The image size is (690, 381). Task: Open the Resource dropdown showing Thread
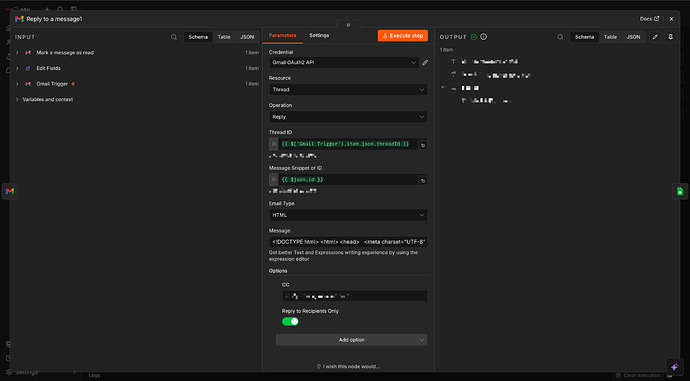348,90
